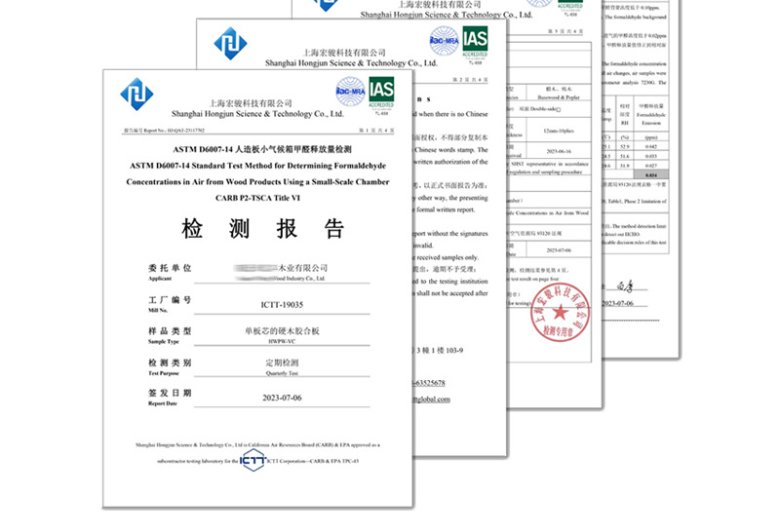
Task: Click the '0.042' emission value
Action: tap(651, 147)
